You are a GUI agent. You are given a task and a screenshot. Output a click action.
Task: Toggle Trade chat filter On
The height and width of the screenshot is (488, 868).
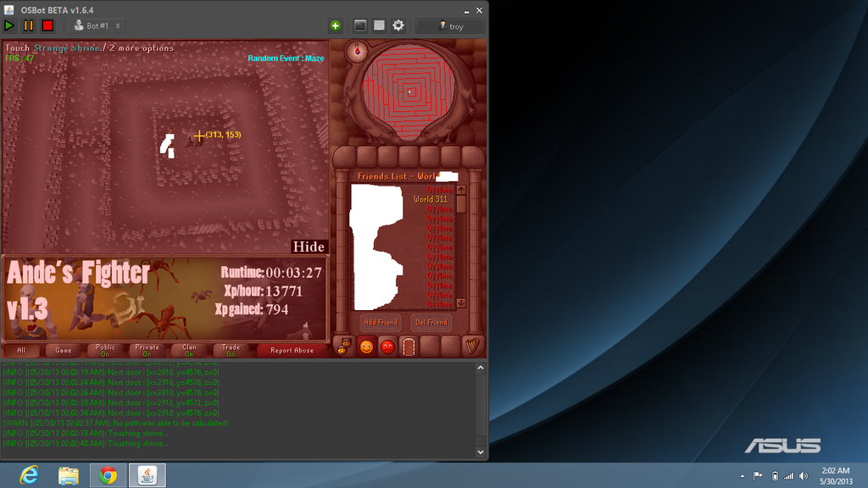tap(231, 350)
